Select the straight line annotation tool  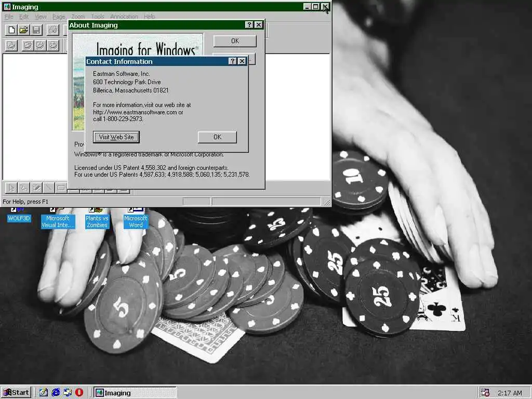[48, 188]
